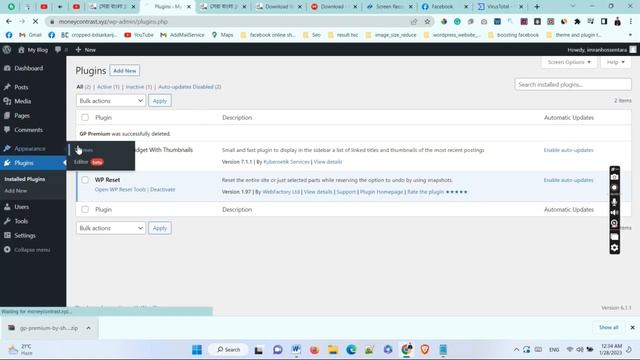Image resolution: width=640 pixels, height=360 pixels.
Task: Open the top Bulk actions dropdown
Action: (x=111, y=101)
